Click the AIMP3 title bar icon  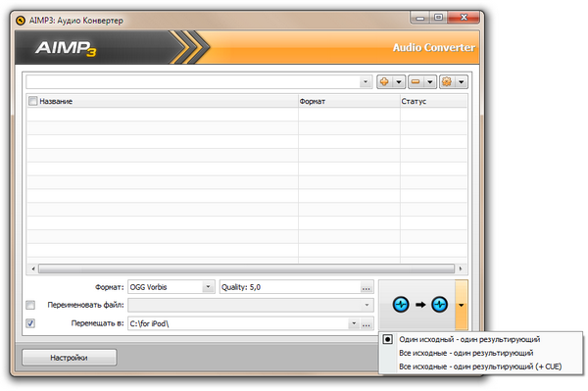21,21
